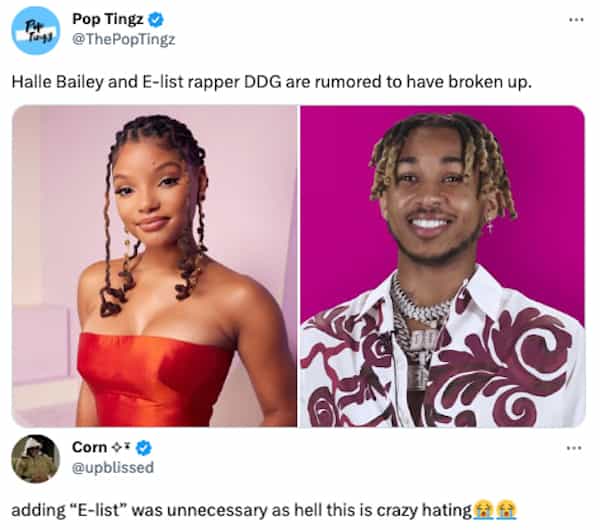Click "Halle Bailey" in the tweet text
Viewport: 600px width, 530px height.
[57, 82]
